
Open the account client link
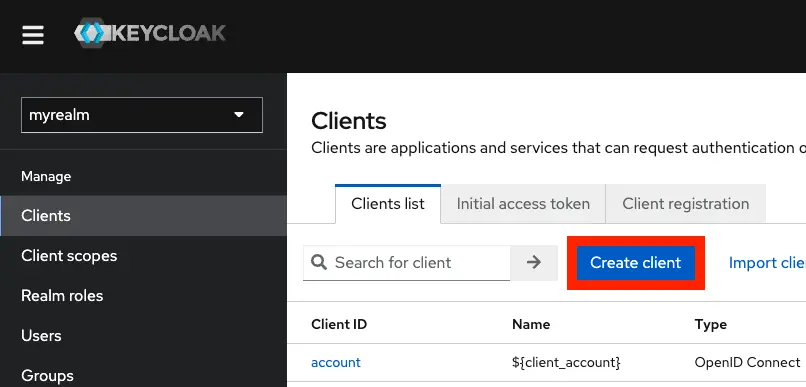tap(336, 362)
